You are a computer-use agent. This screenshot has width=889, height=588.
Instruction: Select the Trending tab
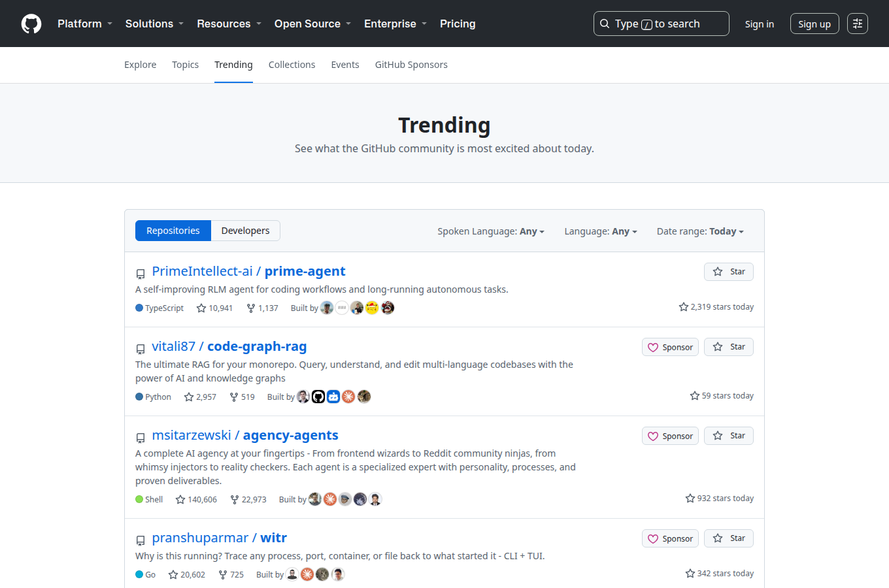[x=233, y=65]
